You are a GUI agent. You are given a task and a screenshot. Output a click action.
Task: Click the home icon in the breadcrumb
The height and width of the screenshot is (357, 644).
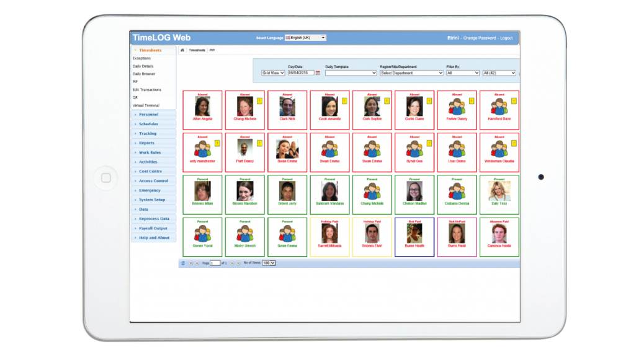(x=182, y=50)
